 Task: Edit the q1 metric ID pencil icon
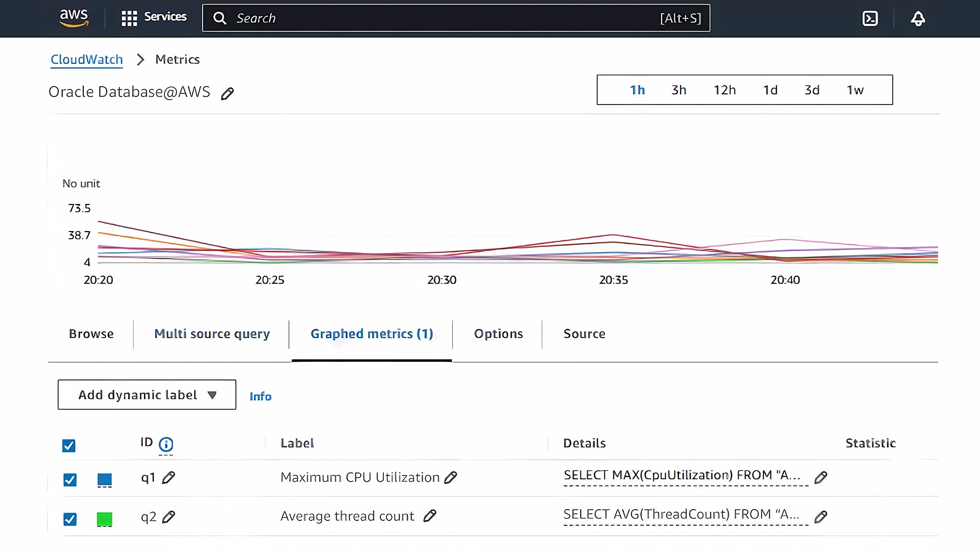(x=168, y=478)
